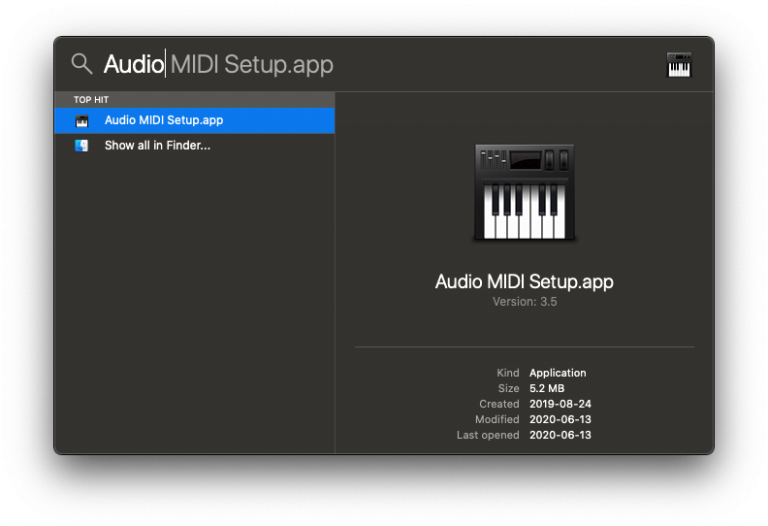The height and width of the screenshot is (526, 768).
Task: Click the Modified label
Action: [497, 420]
